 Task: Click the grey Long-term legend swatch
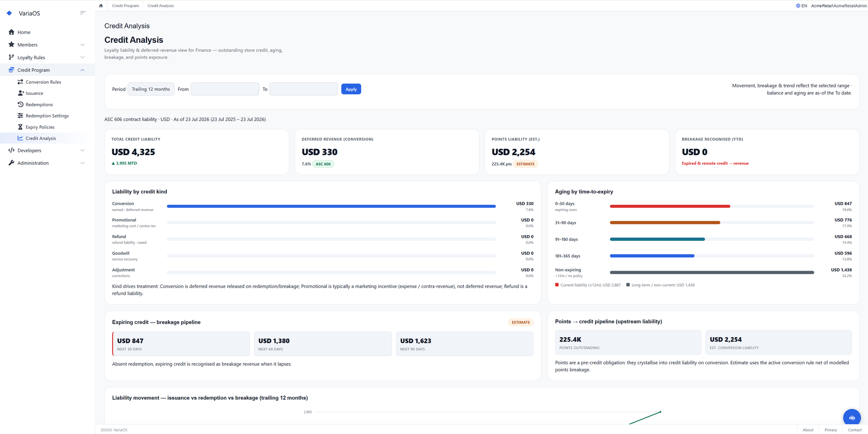pyautogui.click(x=628, y=285)
